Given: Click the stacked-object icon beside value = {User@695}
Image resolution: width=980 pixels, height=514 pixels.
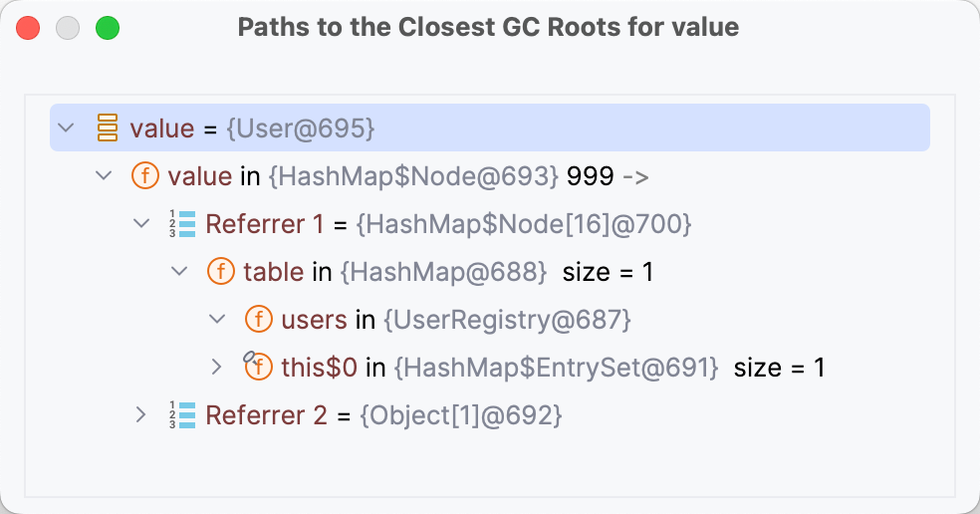Looking at the screenshot, I should [108, 128].
